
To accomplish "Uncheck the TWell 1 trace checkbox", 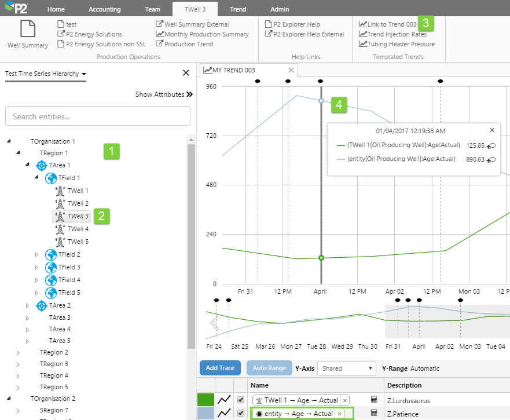I will coord(241,400).
